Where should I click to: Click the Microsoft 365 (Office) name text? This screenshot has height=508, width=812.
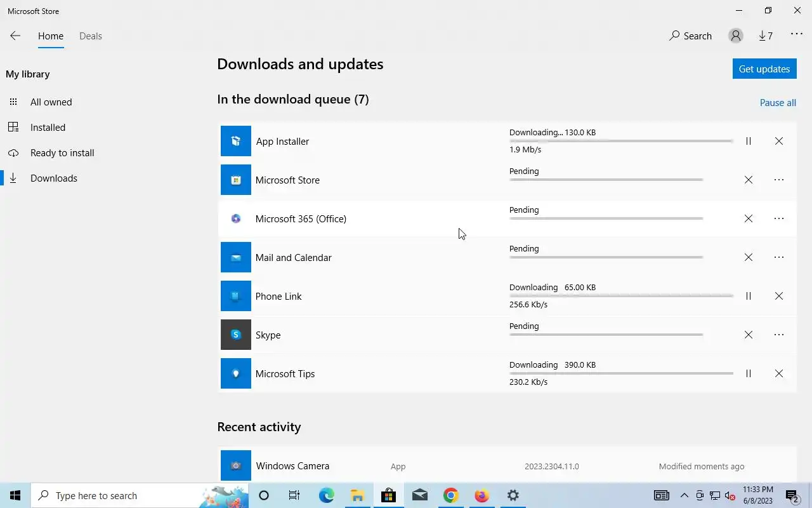click(x=301, y=219)
